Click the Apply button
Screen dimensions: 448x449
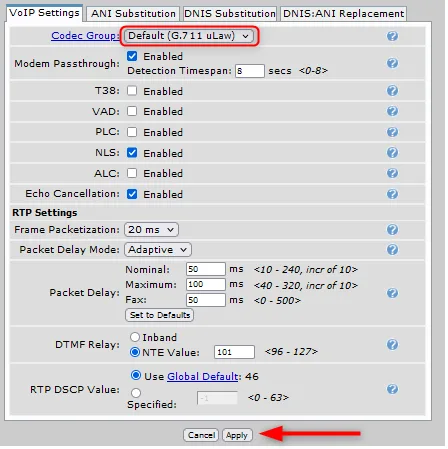pyautogui.click(x=237, y=435)
